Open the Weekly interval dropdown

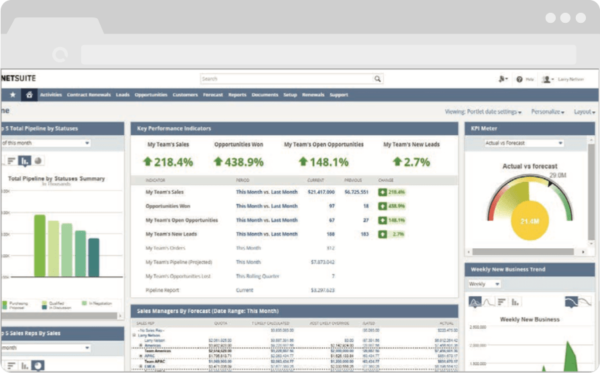tap(484, 284)
